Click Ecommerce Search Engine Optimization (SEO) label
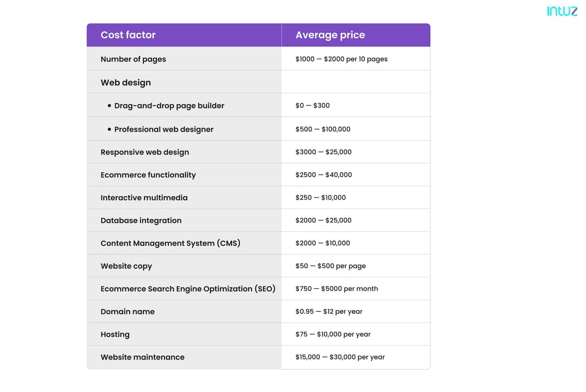Viewport: 586px width, 392px height. (188, 289)
